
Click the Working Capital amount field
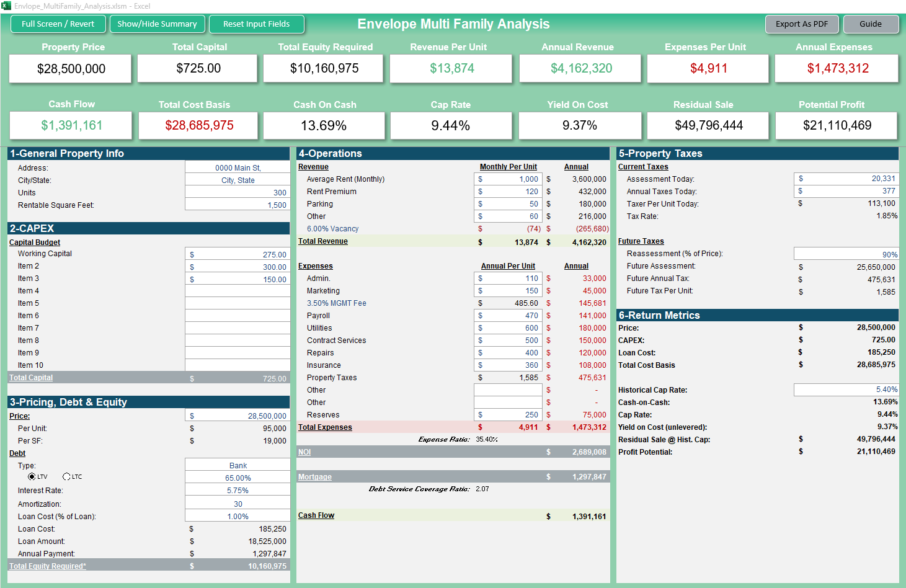(x=238, y=254)
